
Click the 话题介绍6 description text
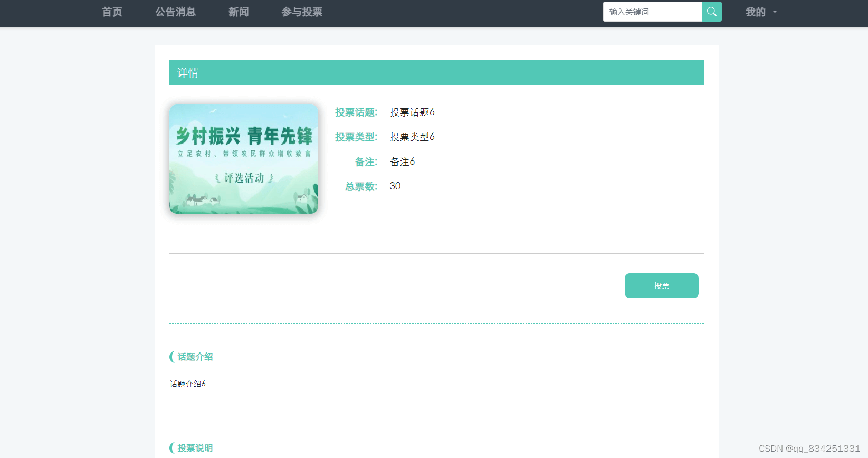point(188,384)
